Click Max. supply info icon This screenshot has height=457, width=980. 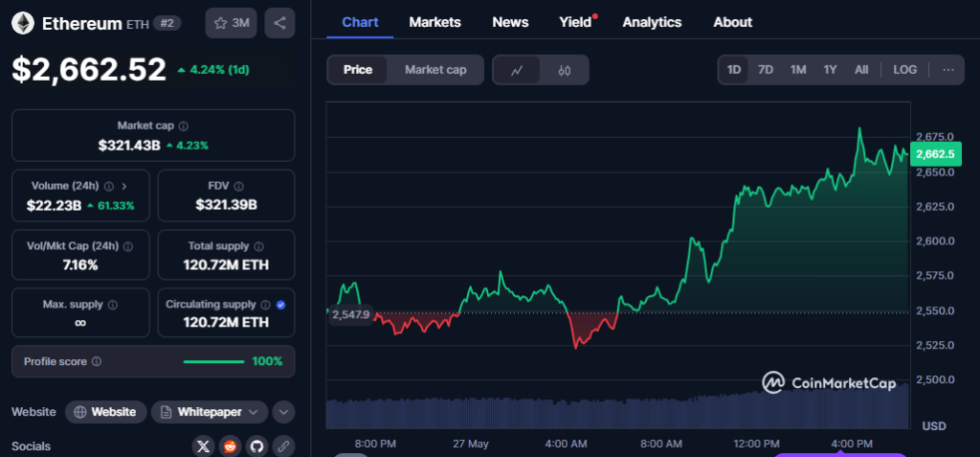click(113, 305)
